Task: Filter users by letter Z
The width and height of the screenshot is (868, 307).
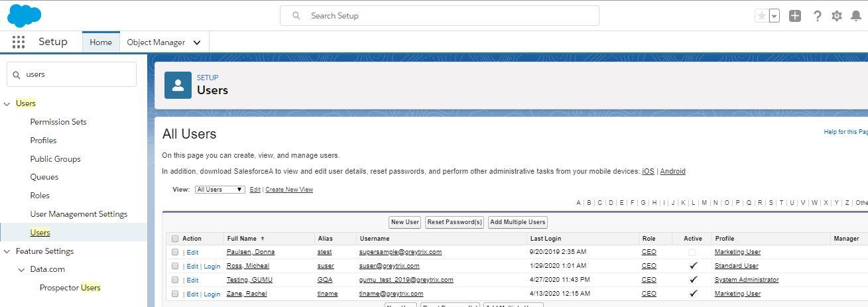Action: click(x=846, y=203)
